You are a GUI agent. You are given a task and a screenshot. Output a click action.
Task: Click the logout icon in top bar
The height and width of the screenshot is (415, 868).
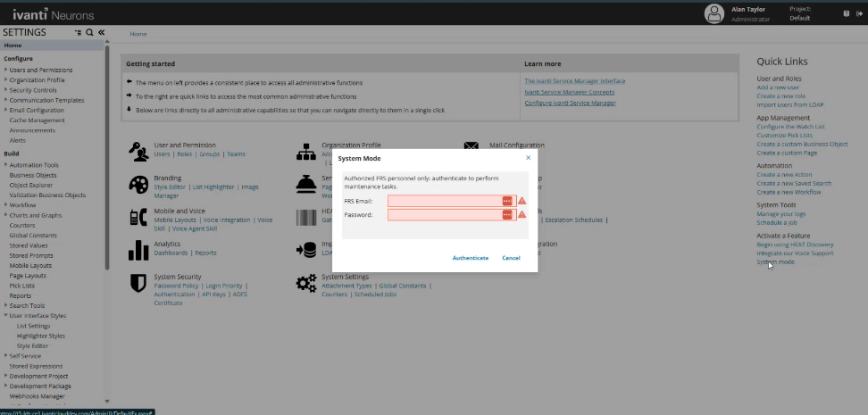tap(859, 13)
